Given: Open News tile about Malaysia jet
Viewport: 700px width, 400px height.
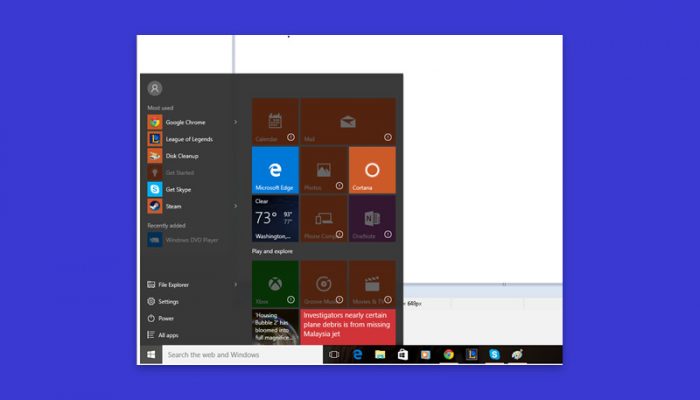Looking at the screenshot, I should coord(348,327).
